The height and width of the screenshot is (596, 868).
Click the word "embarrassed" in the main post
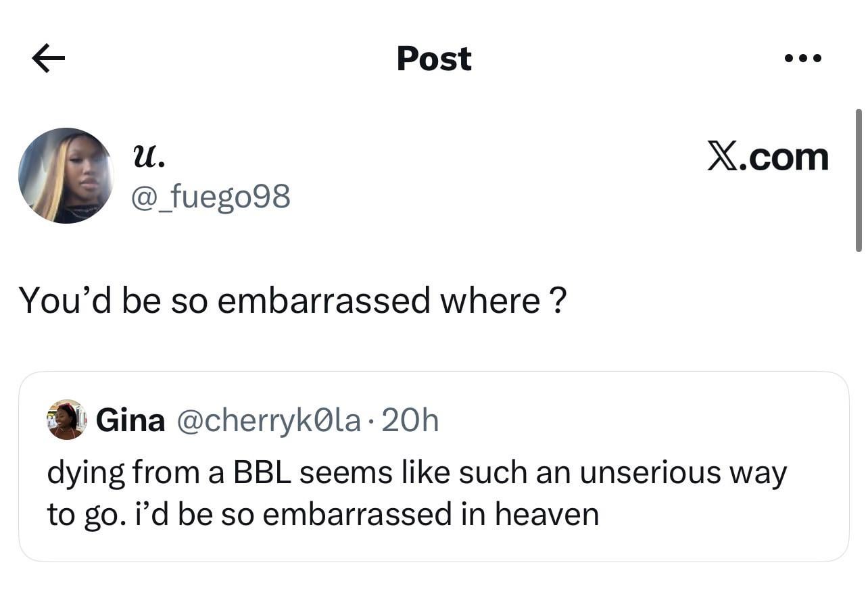click(x=324, y=300)
